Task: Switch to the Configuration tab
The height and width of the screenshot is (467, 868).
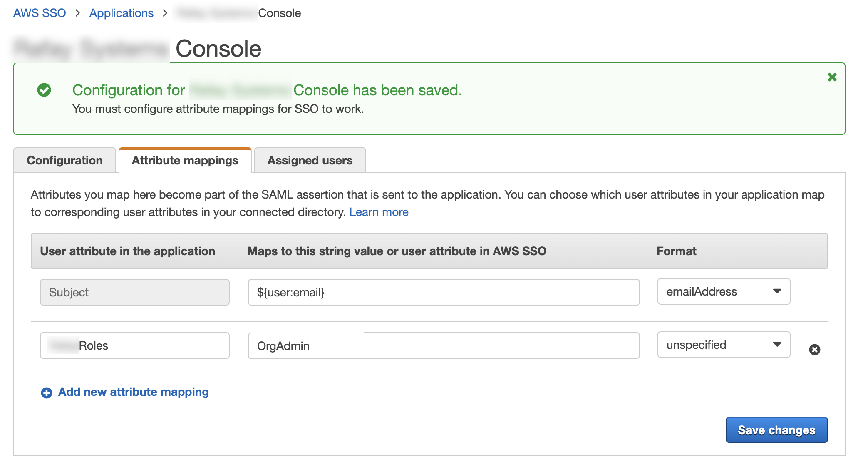Action: [64, 160]
